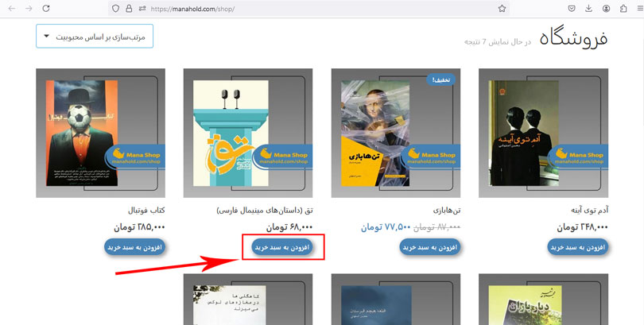The image size is (644, 325).
Task: Bookmark this page with the star icon
Action: 502,8
